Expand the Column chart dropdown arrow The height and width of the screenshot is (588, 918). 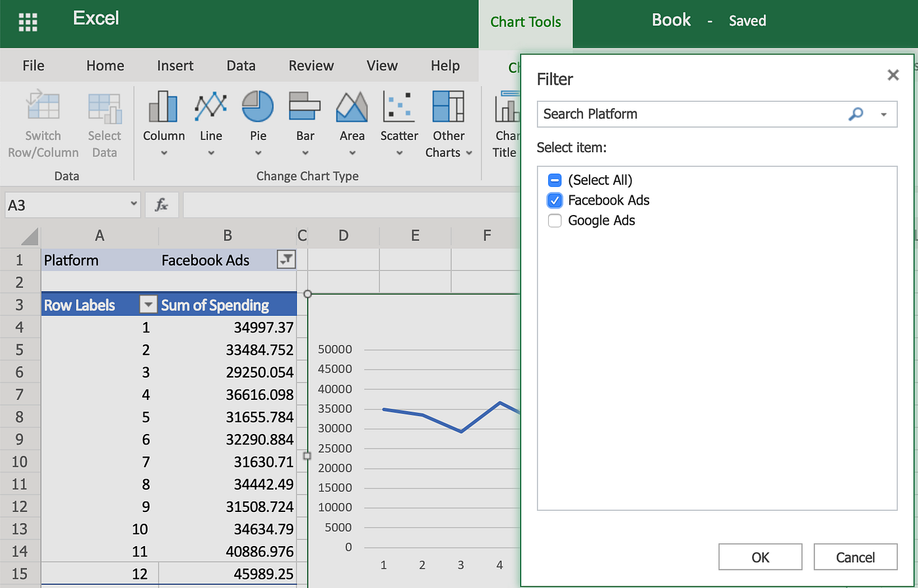point(164,153)
